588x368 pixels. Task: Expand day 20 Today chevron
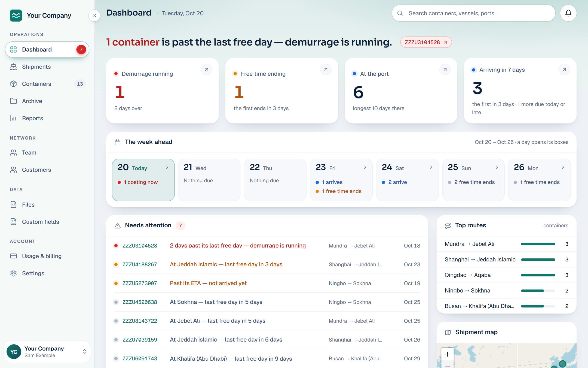pyautogui.click(x=167, y=167)
